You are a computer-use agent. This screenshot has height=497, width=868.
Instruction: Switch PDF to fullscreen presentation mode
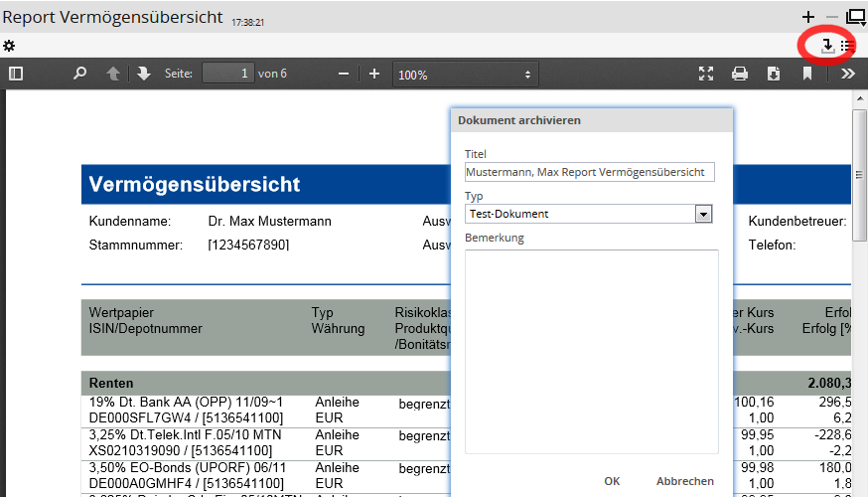click(x=706, y=74)
